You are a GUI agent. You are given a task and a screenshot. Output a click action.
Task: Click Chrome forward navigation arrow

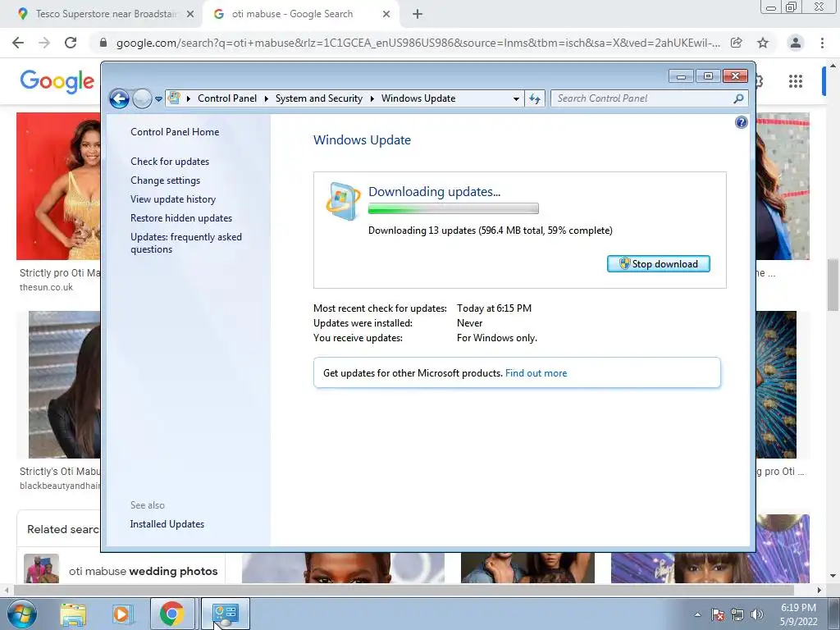[44, 43]
